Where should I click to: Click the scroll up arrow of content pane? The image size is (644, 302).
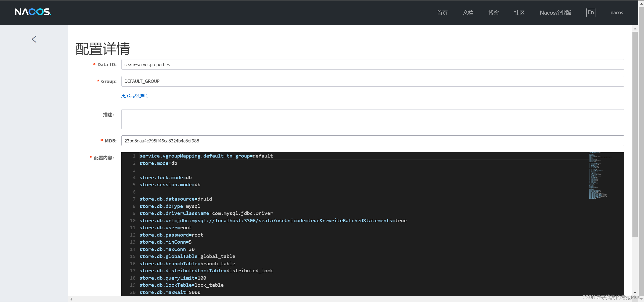point(635,29)
